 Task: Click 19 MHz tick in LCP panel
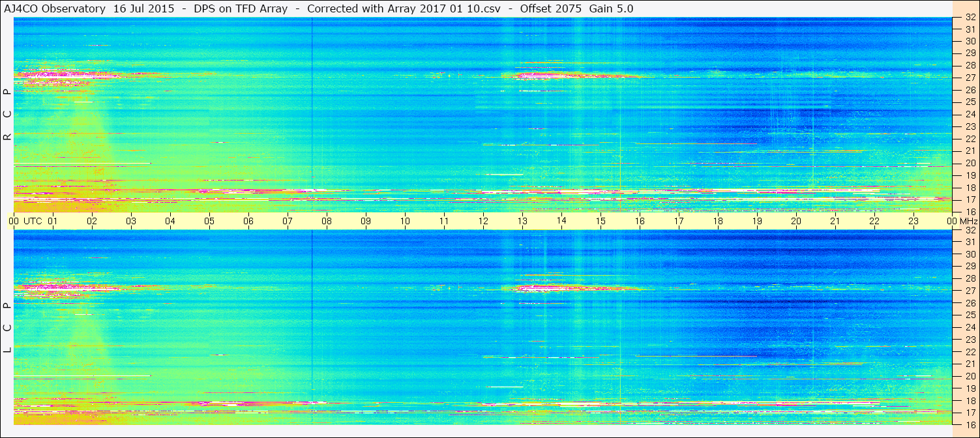(970, 388)
